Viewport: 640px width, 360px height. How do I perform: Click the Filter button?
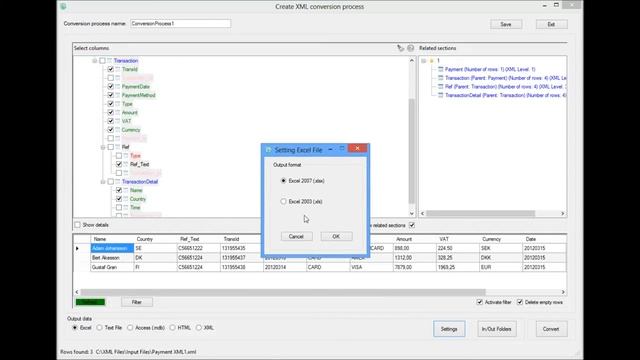pos(137,302)
